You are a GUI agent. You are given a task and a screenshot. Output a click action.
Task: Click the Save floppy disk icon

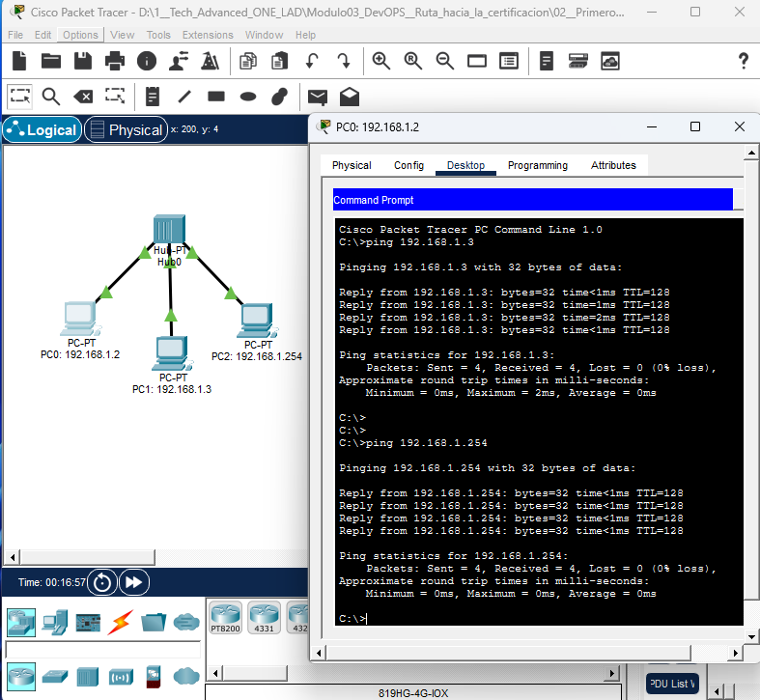tap(83, 61)
